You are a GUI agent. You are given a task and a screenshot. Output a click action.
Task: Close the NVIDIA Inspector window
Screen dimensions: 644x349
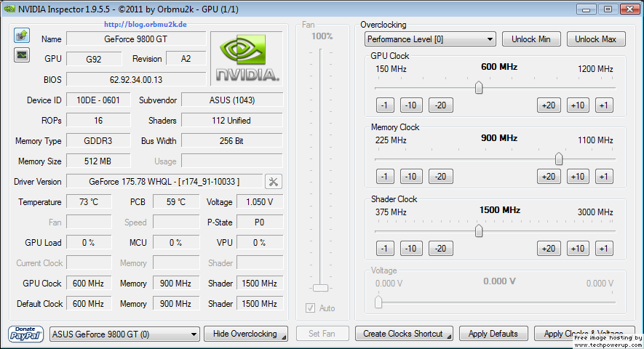pos(629,9)
